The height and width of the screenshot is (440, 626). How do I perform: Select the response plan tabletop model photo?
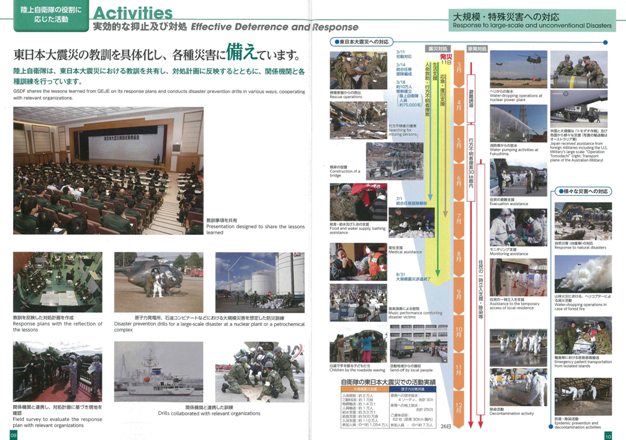pyautogui.click(x=57, y=282)
